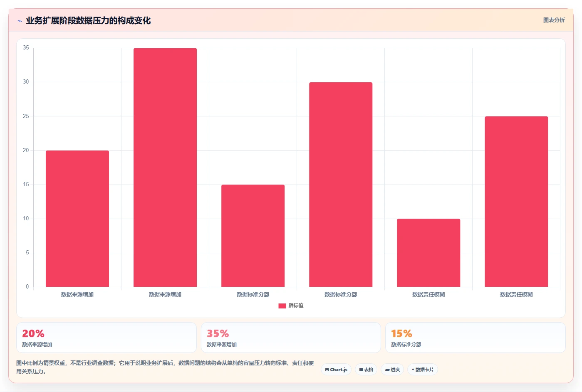Toggle the 指标值 legend label
This screenshot has height=392, width=582.
[296, 306]
